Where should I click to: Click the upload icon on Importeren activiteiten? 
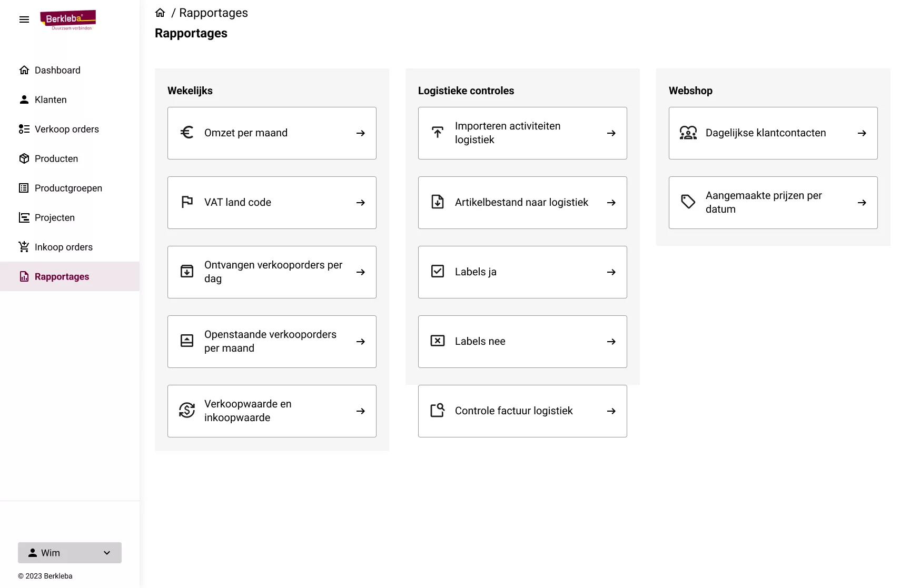438,133
